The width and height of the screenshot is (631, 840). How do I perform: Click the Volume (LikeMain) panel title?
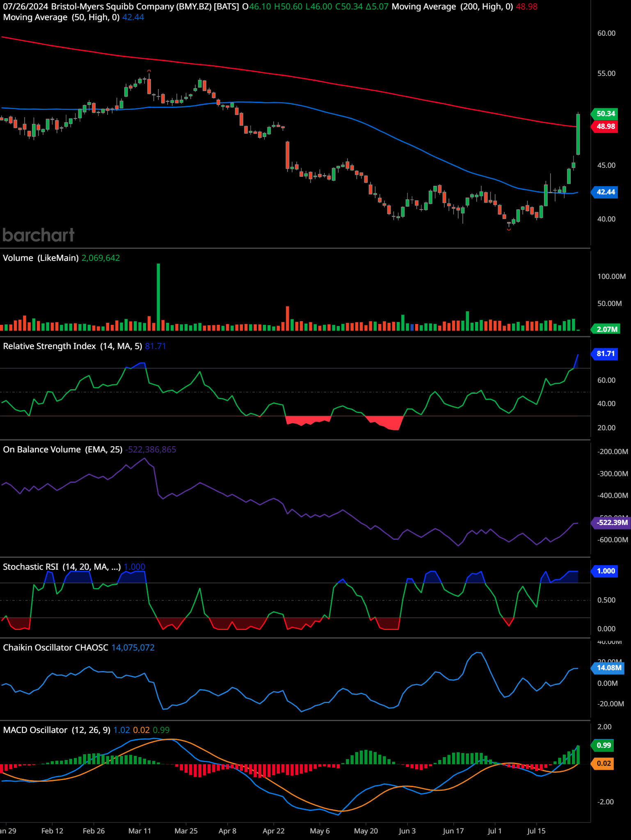point(41,258)
